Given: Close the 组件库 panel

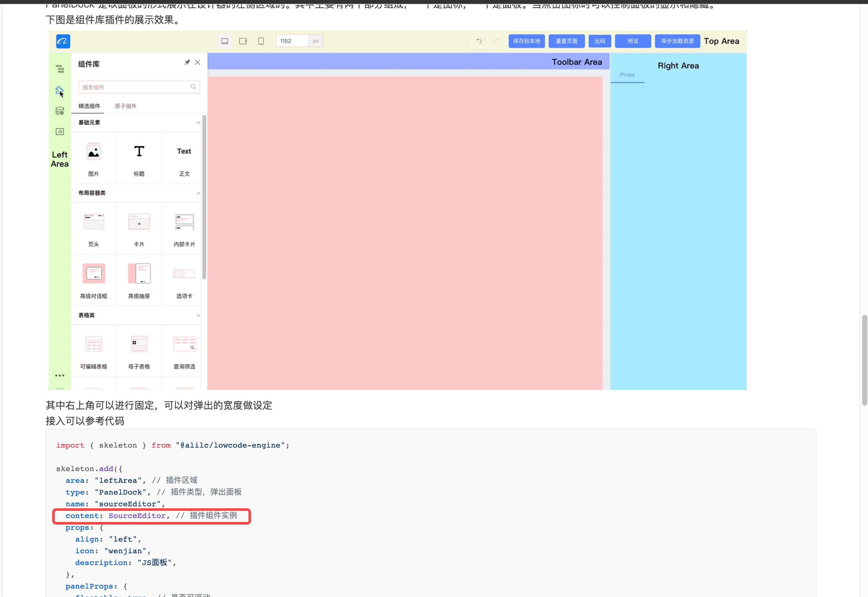Looking at the screenshot, I should [x=198, y=62].
